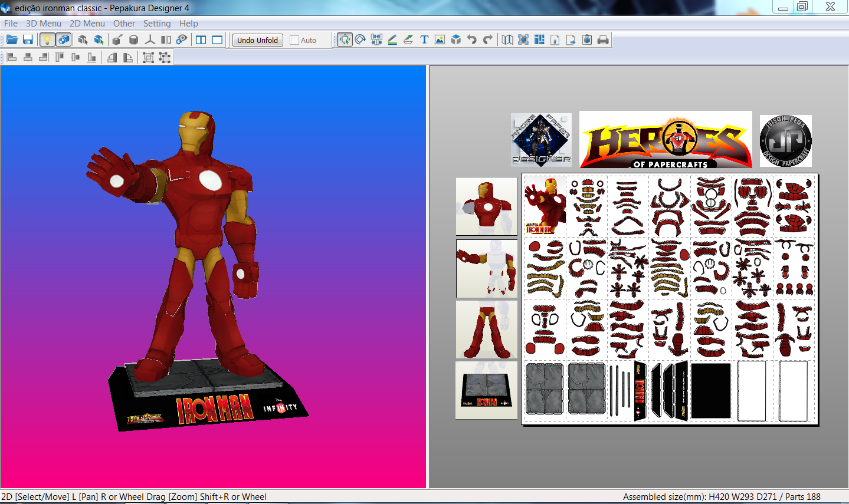The image size is (849, 504).
Task: Activate the Select and Move 2D tool
Action: click(x=345, y=40)
